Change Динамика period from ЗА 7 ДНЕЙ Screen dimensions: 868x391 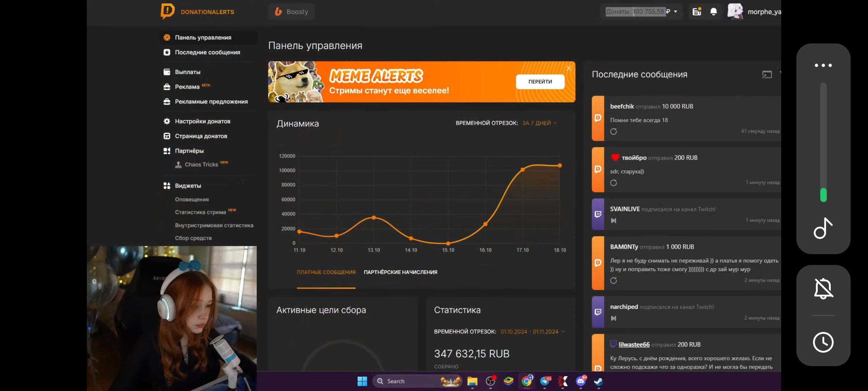point(539,123)
